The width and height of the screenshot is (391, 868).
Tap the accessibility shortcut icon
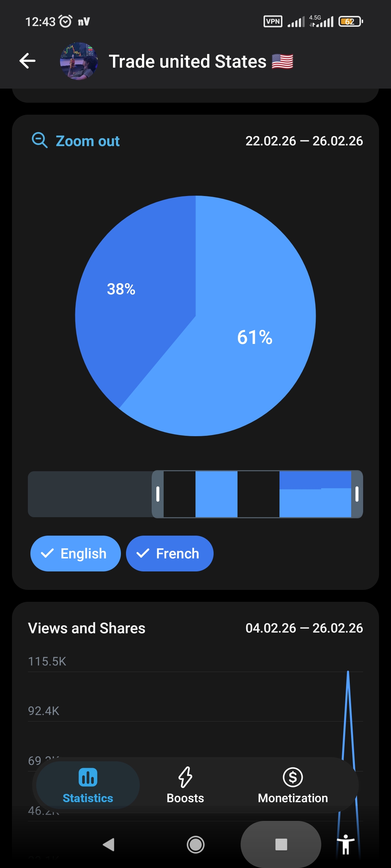click(346, 844)
